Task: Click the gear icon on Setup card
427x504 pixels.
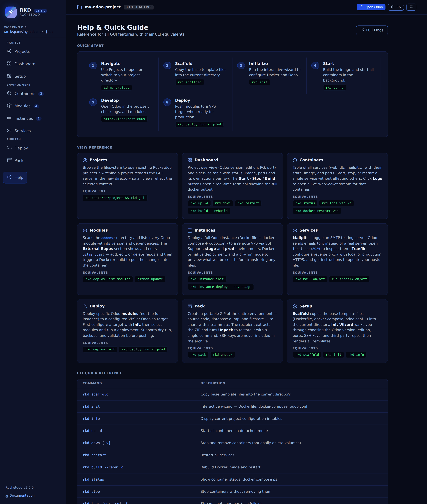Action: coord(295,306)
